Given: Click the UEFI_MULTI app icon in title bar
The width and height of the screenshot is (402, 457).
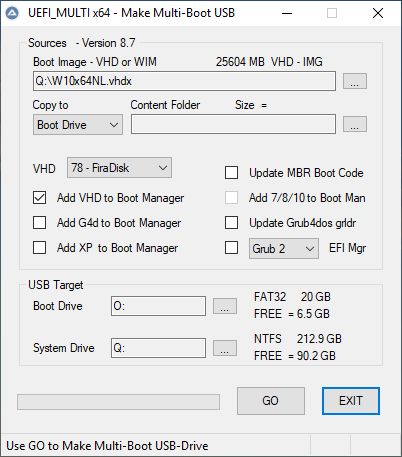Looking at the screenshot, I should click(12, 13).
